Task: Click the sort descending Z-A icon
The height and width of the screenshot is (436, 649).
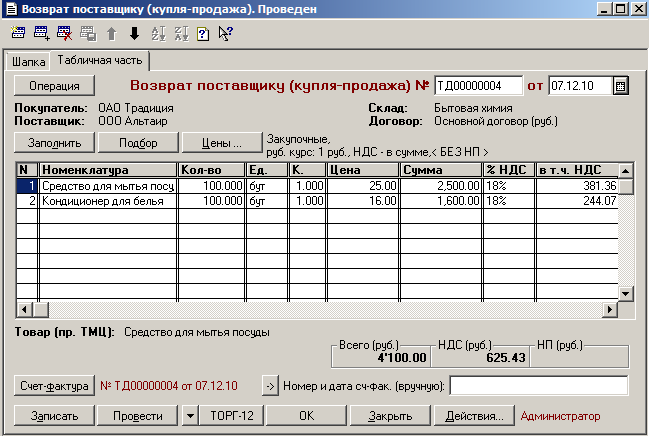Action: 181,33
